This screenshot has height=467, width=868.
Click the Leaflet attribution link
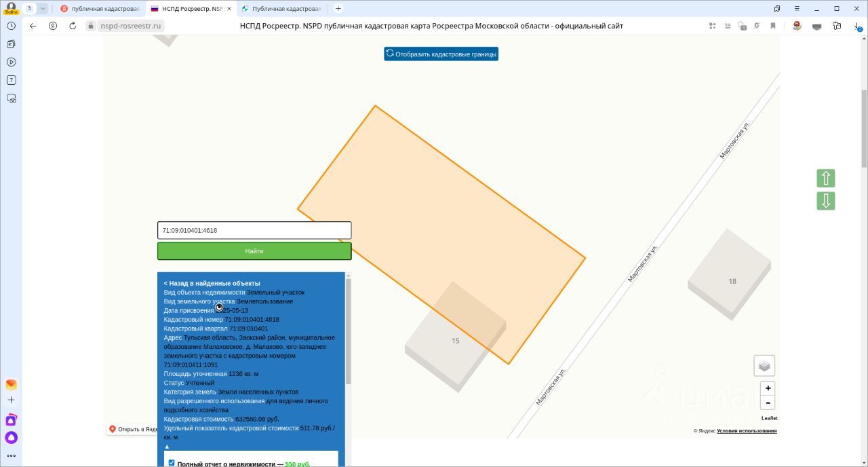(x=770, y=418)
